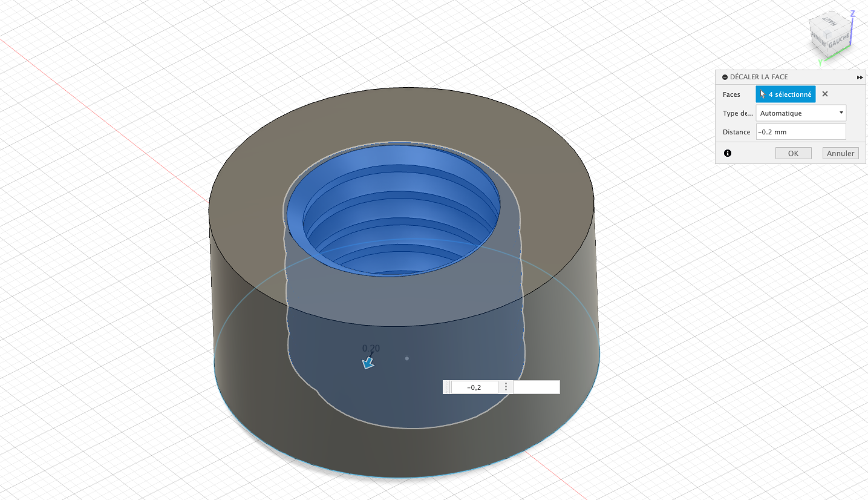Screen dimensions: 868x500
Task: Click the small center point dot on the model
Action: coord(407,358)
